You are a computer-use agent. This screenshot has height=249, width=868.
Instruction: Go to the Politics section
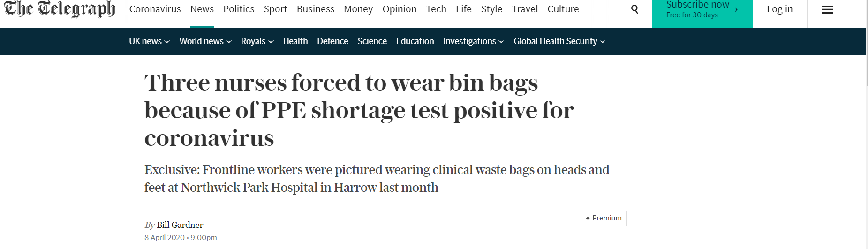tap(239, 9)
